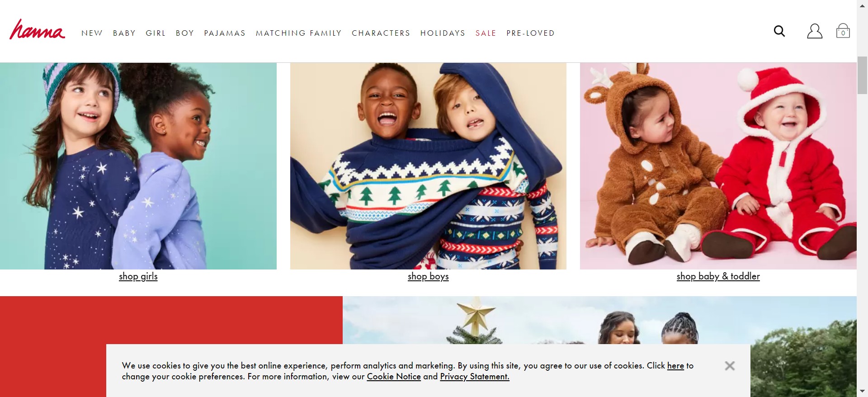Open the NEW menu
This screenshot has width=868, height=397.
[92, 33]
